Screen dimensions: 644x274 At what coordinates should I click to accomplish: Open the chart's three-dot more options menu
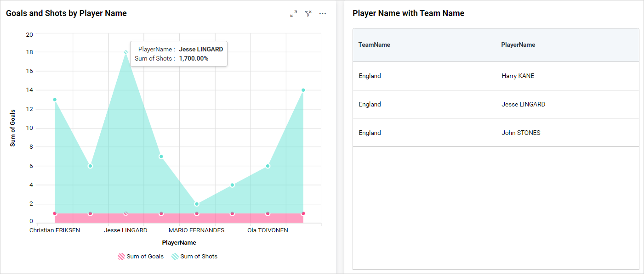coord(323,14)
